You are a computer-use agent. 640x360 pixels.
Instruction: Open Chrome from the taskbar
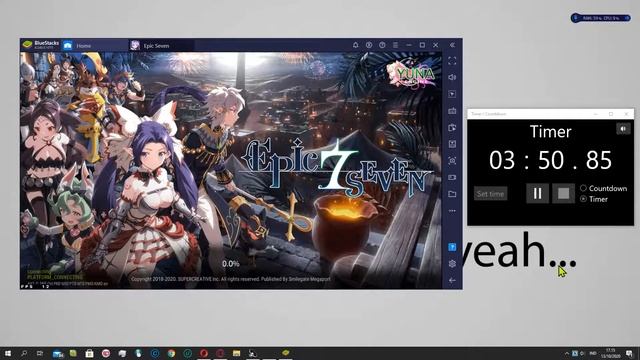coord(171,353)
